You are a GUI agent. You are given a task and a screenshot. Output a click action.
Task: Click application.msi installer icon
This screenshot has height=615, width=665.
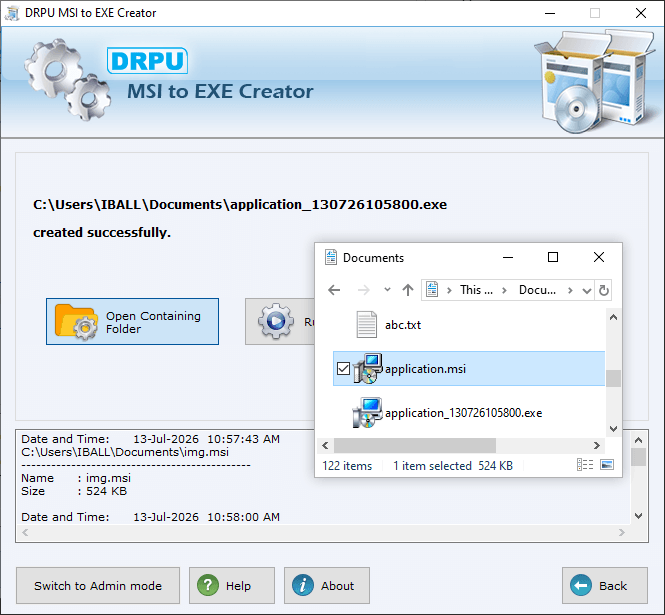367,369
